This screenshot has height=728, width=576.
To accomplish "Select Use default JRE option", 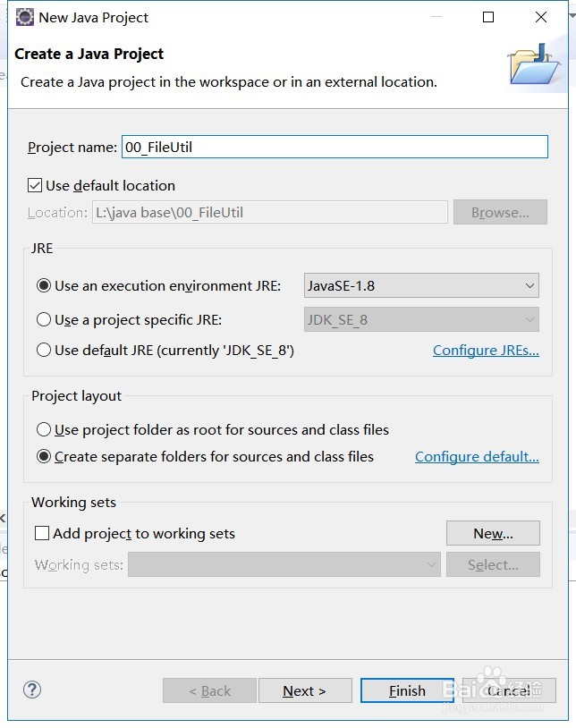I will [x=44, y=350].
